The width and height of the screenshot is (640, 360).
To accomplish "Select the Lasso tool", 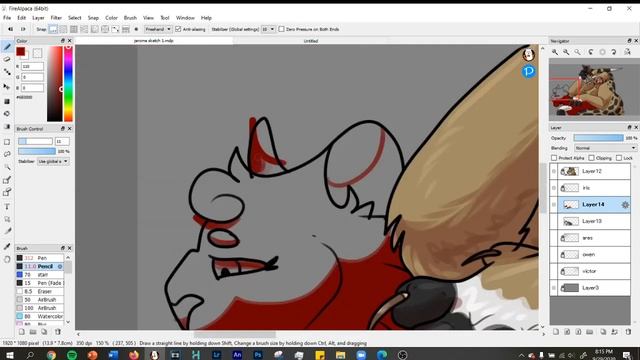I will pyautogui.click(x=7, y=154).
